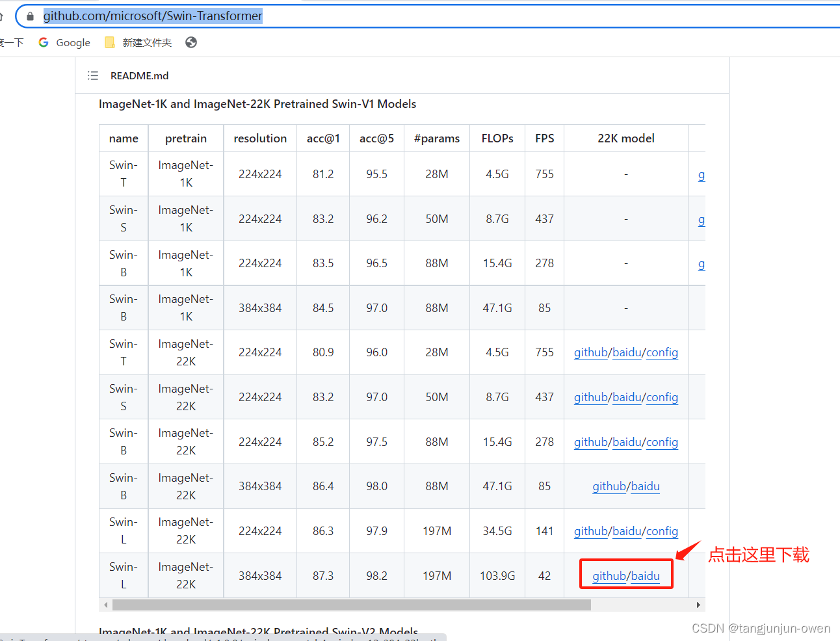The width and height of the screenshot is (840, 641).
Task: Click the 103.9G FLOPs value
Action: [497, 576]
